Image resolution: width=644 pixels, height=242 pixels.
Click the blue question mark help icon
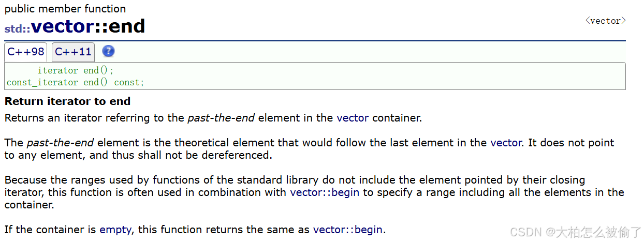[x=108, y=51]
